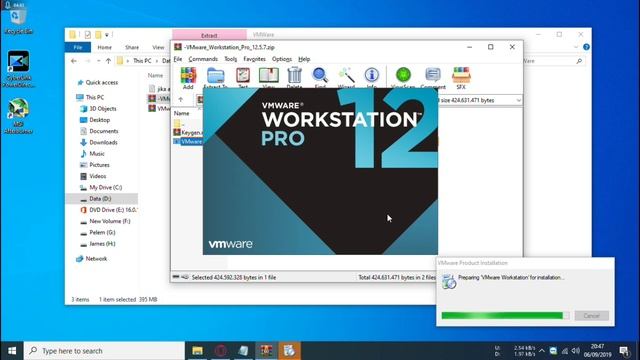This screenshot has height=360, width=640.
Task: Open the Recycle Bin desktop icon
Action: 18,19
